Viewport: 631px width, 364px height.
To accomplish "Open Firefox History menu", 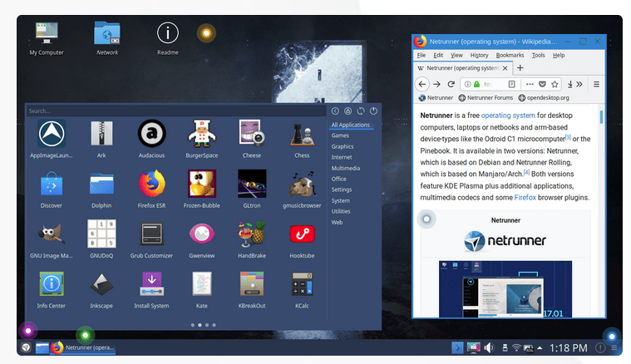I will [480, 55].
